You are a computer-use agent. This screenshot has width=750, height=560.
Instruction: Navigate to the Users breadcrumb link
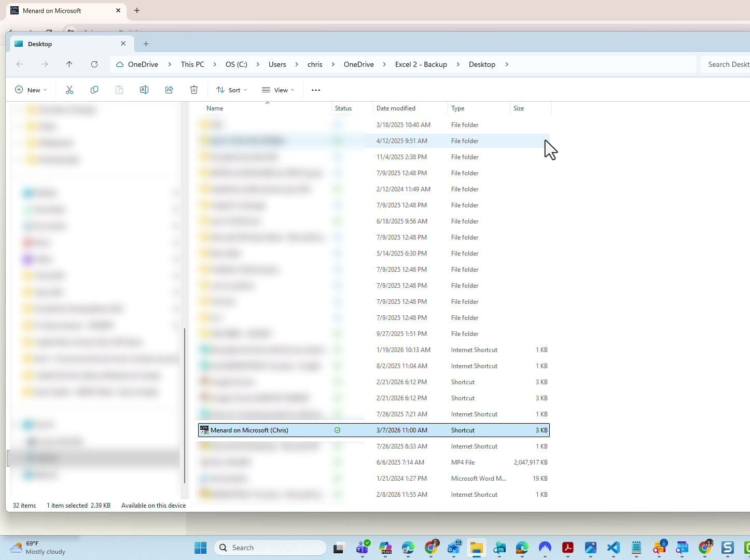pos(277,64)
